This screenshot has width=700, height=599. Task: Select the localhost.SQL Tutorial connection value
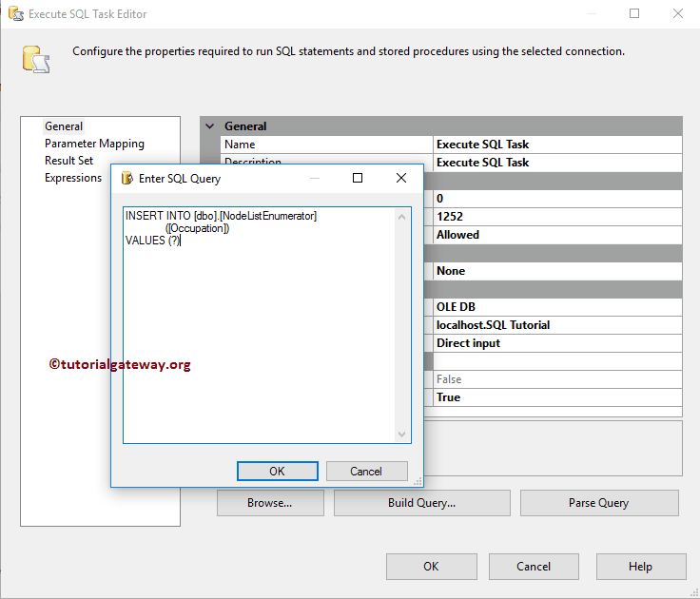[557, 325]
